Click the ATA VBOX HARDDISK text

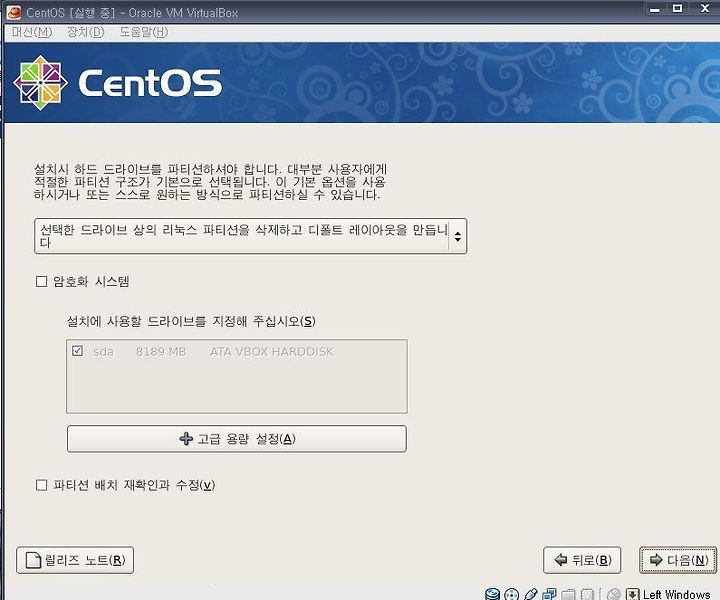point(272,352)
